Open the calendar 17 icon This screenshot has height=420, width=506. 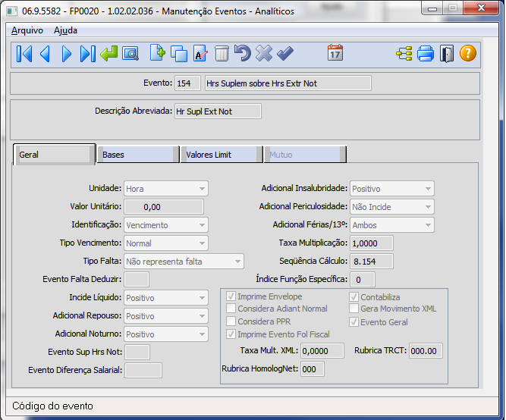(x=335, y=53)
